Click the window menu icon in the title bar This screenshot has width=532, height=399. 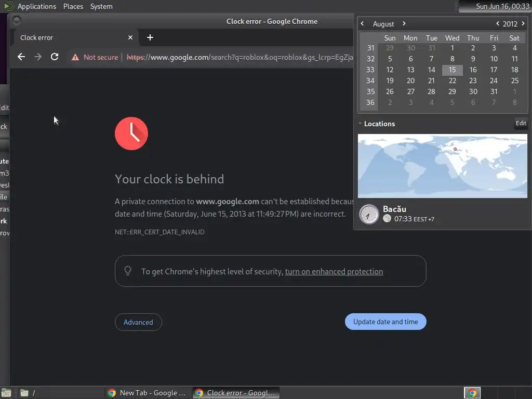click(x=17, y=21)
